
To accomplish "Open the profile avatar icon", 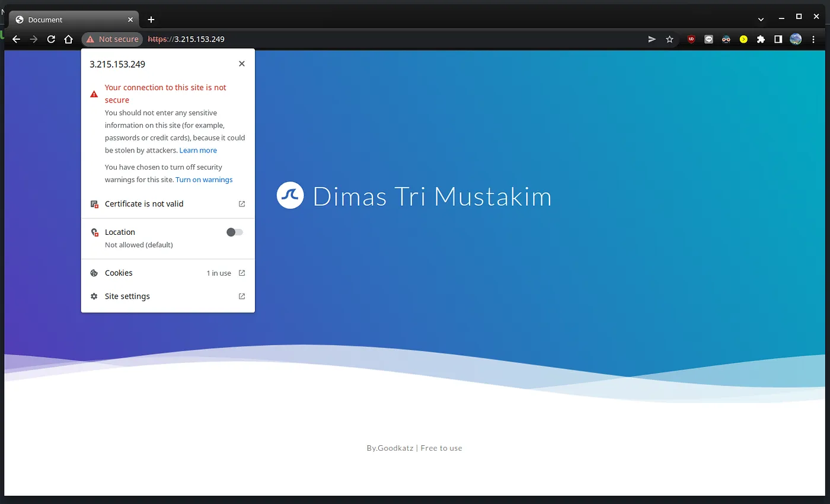I will tap(796, 39).
